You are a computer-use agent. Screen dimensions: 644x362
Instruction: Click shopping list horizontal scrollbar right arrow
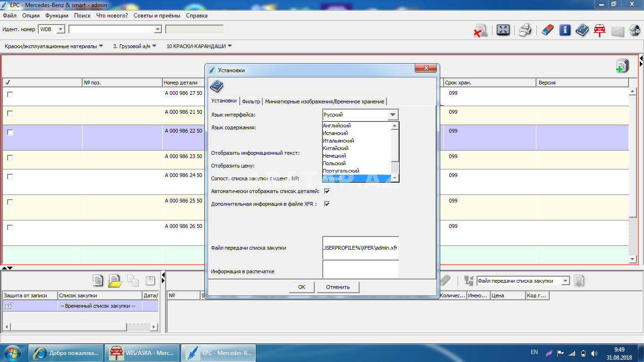point(154,327)
